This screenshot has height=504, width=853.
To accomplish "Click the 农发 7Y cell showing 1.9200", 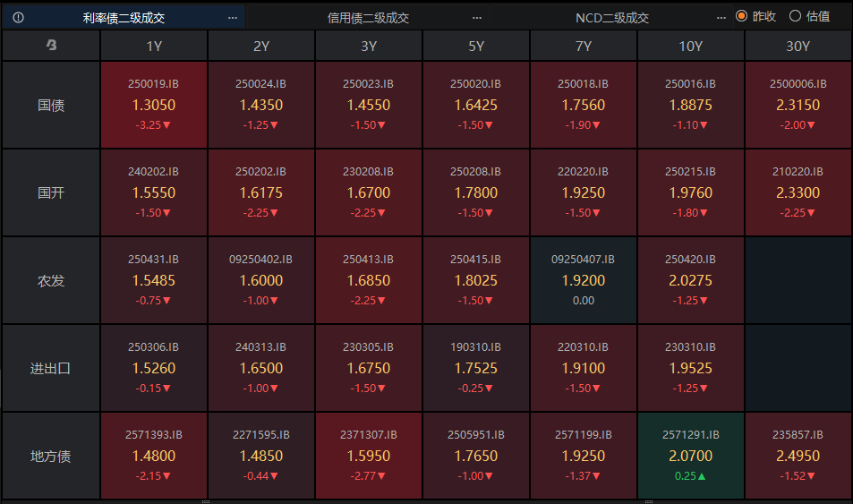I will coord(584,280).
